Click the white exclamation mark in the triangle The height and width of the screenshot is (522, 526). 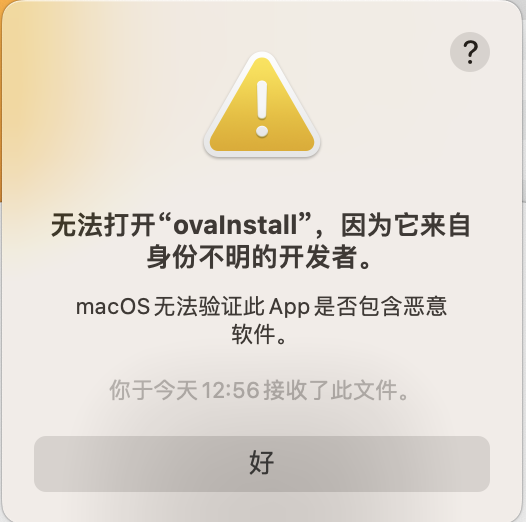click(262, 108)
